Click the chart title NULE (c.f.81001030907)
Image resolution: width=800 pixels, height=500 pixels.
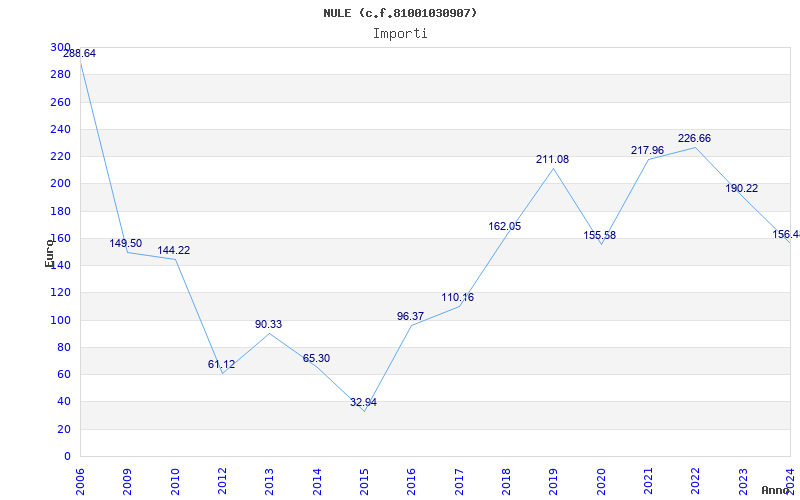coord(400,13)
